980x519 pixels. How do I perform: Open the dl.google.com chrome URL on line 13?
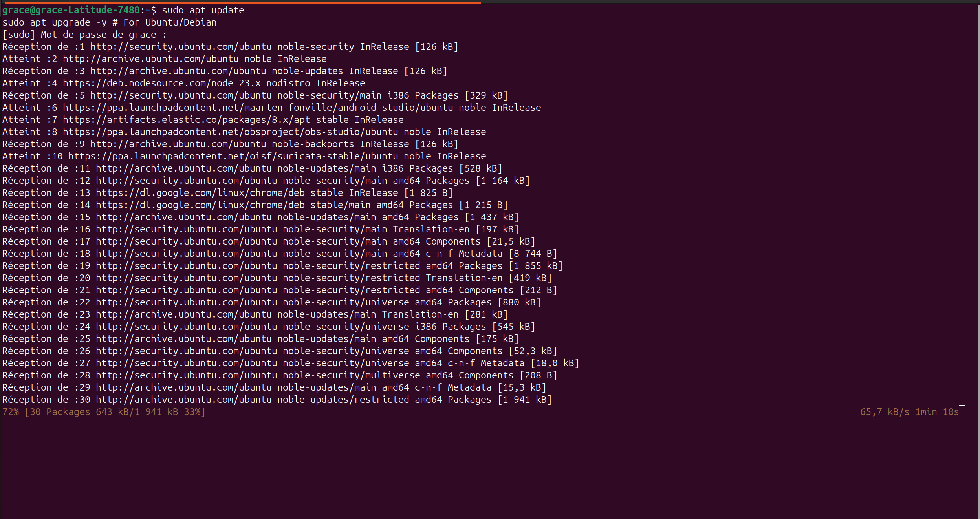click(x=200, y=193)
